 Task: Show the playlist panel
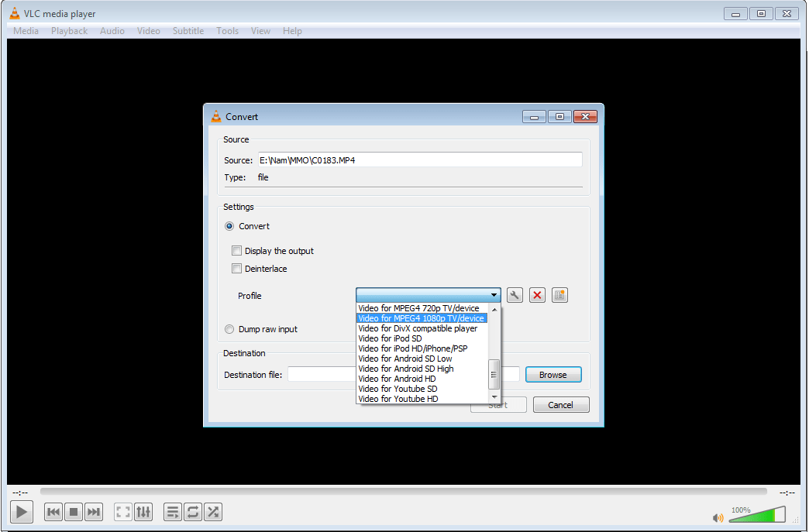[x=172, y=512]
